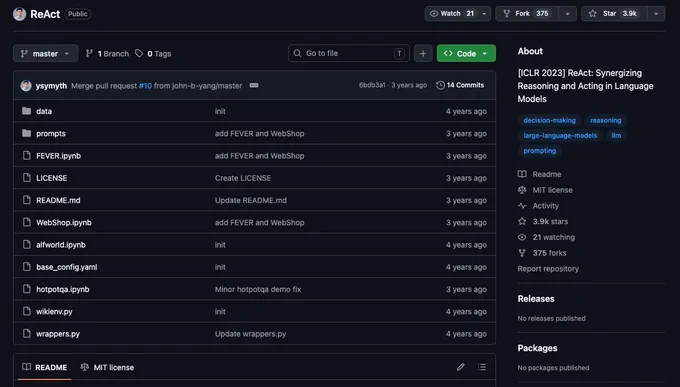Open 'Create LICENSE' commit message
The width and height of the screenshot is (680, 387).
point(243,178)
